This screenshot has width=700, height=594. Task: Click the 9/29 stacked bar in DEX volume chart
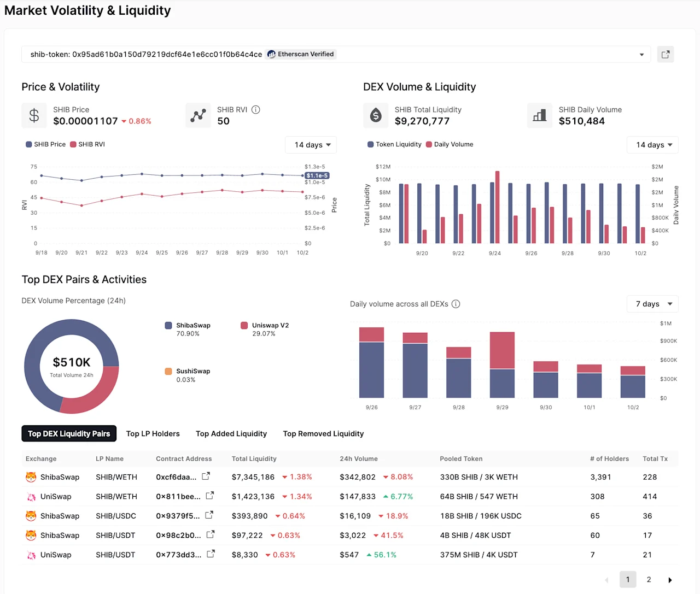click(x=502, y=364)
